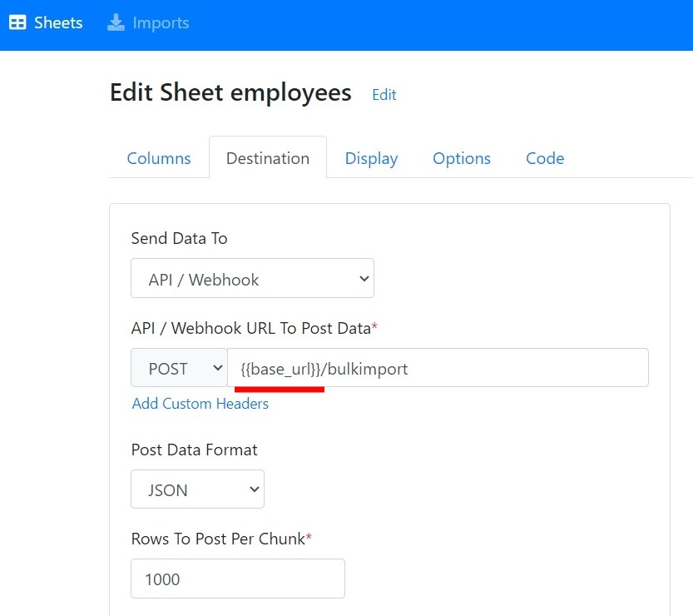Click the webhook URL input field
The width and height of the screenshot is (693, 616).
pos(438,368)
